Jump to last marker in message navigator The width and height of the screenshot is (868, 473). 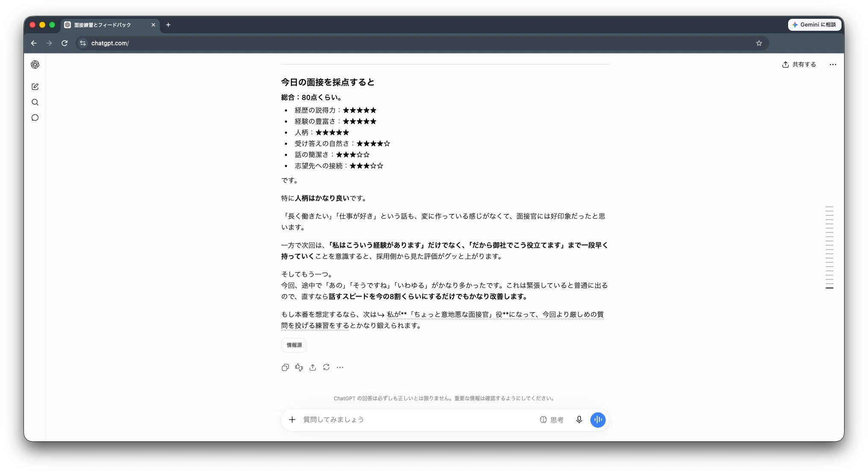point(830,288)
